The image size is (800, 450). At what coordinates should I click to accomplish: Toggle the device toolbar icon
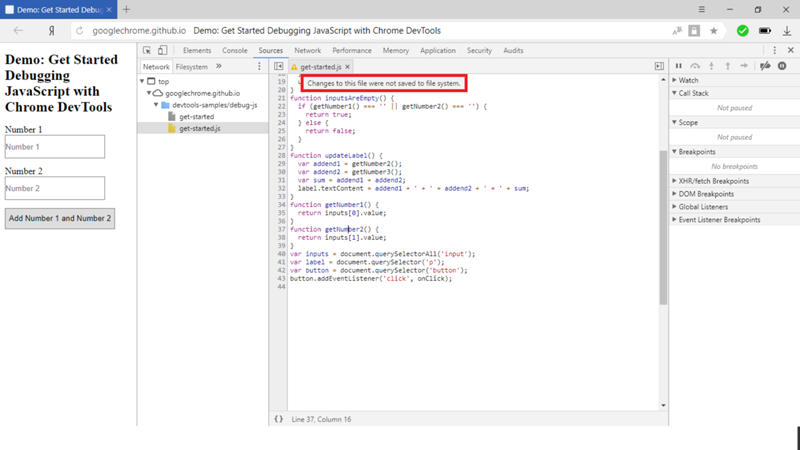(162, 50)
